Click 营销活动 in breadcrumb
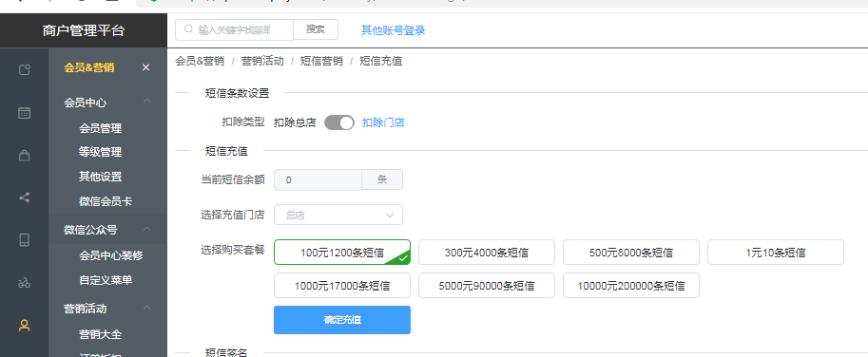The width and height of the screenshot is (868, 357). (262, 62)
